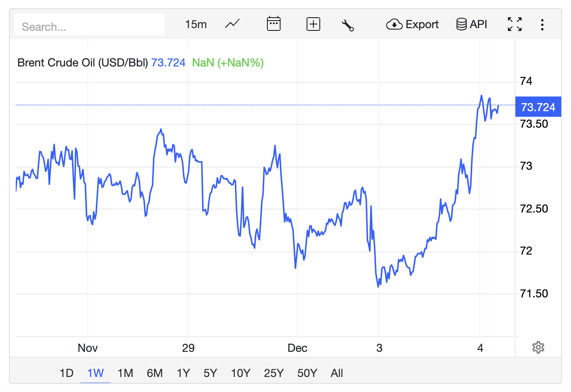The image size is (571, 392).
Task: Select the 1Y time range
Action: pyautogui.click(x=183, y=373)
